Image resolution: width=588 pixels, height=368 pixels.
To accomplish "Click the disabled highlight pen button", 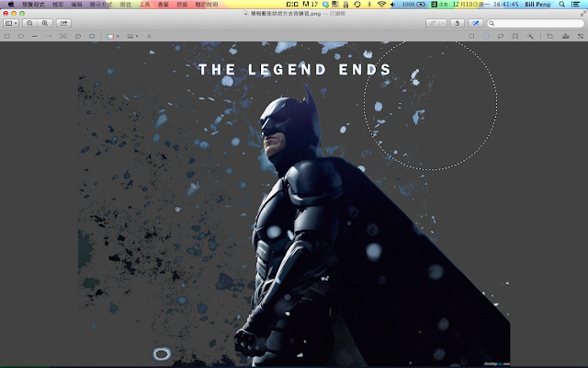I will [x=433, y=23].
